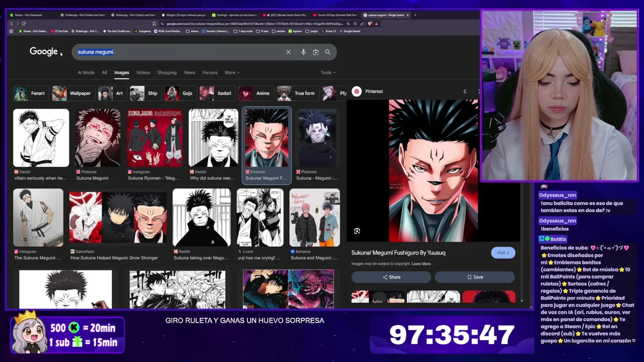
Task: Open YouTube bookmark in bookmarks bar
Action: [x=59, y=31]
